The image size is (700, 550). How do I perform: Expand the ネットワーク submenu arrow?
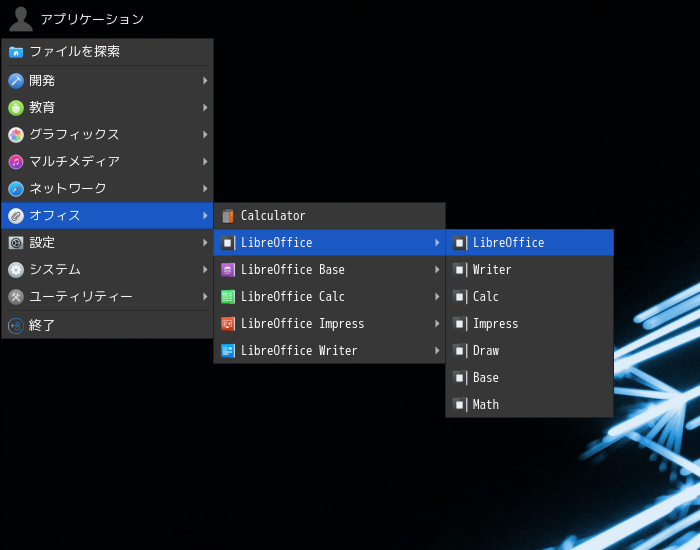(205, 189)
